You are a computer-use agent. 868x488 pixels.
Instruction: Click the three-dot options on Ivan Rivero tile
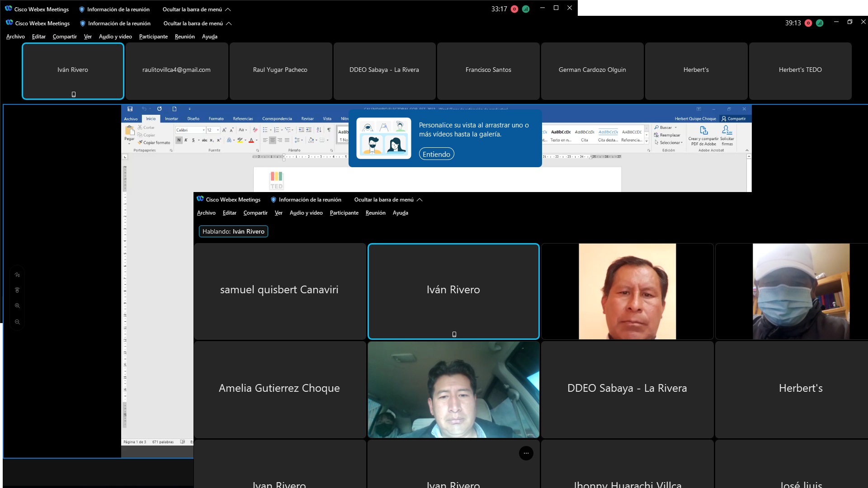click(x=526, y=453)
